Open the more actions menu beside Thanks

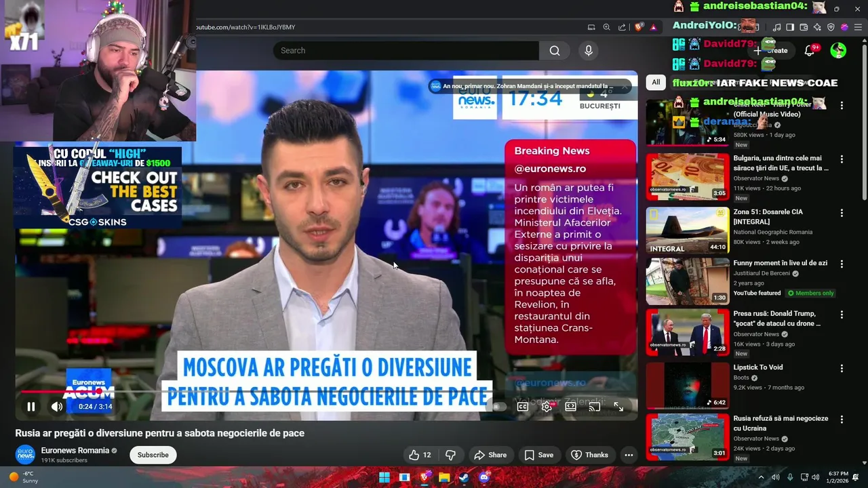click(x=629, y=455)
